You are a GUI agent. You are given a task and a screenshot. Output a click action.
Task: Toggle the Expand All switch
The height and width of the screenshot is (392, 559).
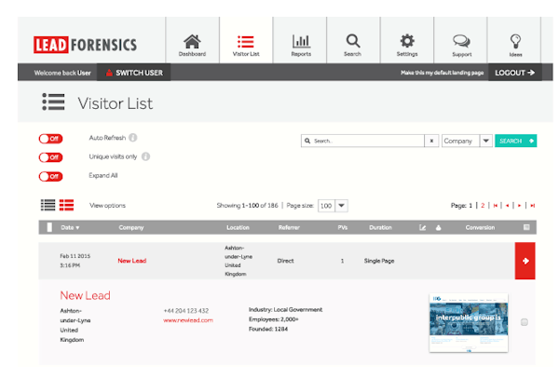click(x=50, y=176)
